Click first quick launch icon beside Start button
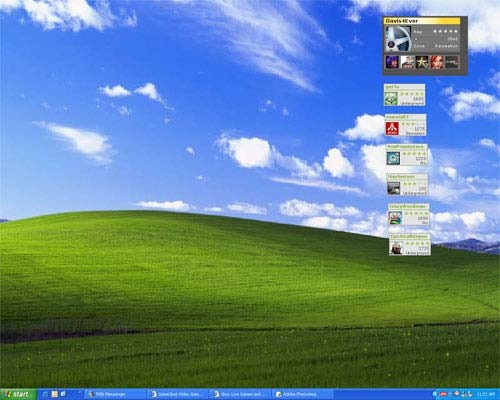The width and height of the screenshot is (500, 400). [46, 394]
